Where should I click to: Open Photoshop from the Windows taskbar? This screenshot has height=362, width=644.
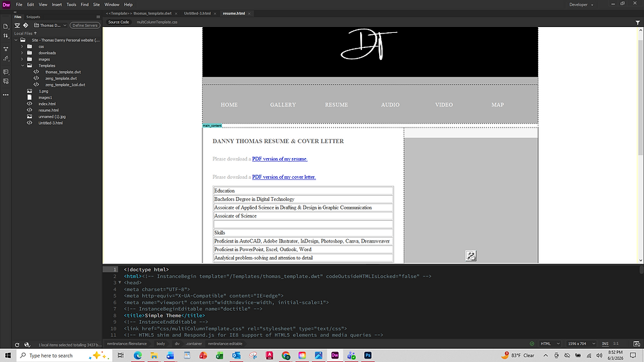pyautogui.click(x=368, y=355)
